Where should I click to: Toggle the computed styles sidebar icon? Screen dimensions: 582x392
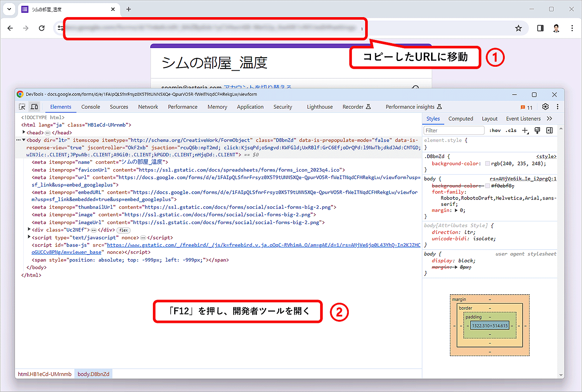point(549,130)
